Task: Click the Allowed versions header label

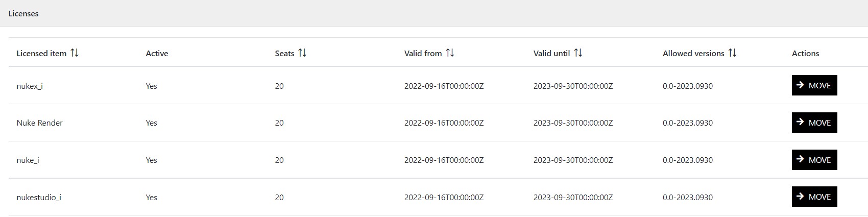Action: (693, 54)
